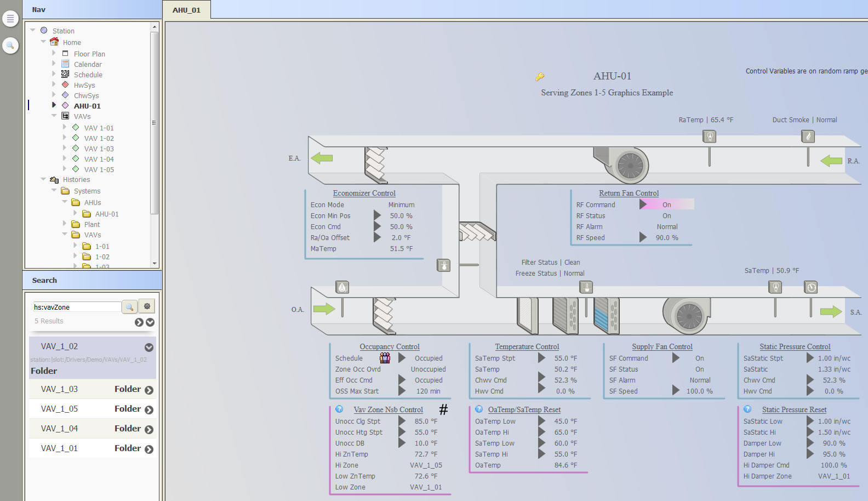Expand the VAV 1-01 tree node
The image size is (868, 501).
click(x=64, y=127)
